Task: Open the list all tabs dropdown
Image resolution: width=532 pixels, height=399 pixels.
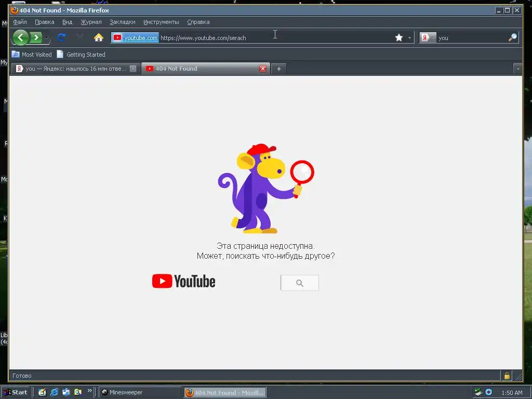Action: 518,69
